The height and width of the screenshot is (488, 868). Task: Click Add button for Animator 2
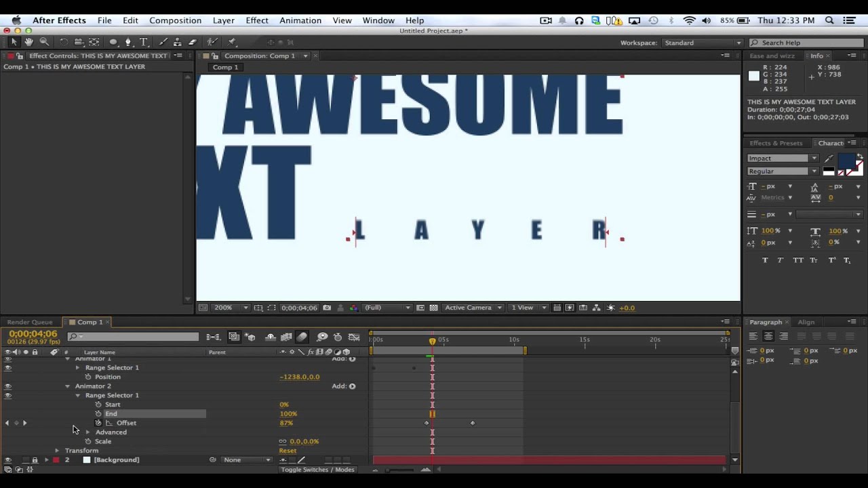tap(352, 386)
